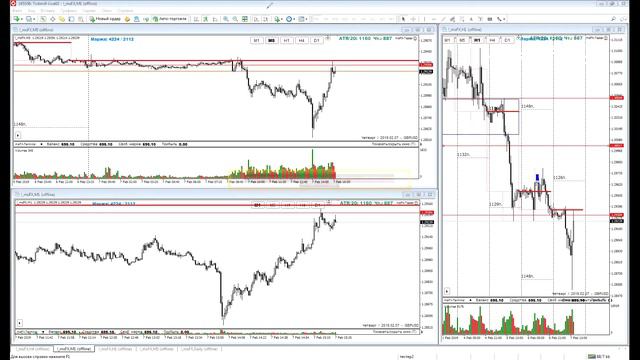Select the crosshair tool
Viewport: 640px width, 360px height.
tap(413, 19)
